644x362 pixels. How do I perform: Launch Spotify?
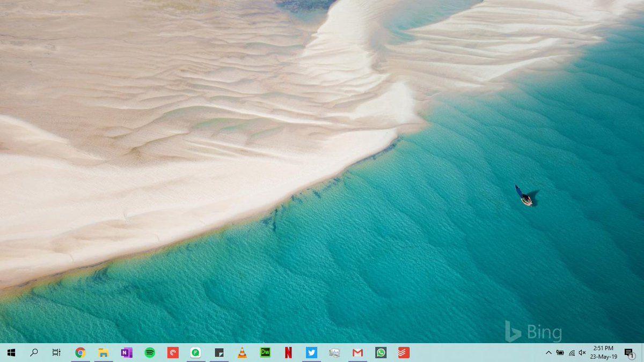point(149,353)
